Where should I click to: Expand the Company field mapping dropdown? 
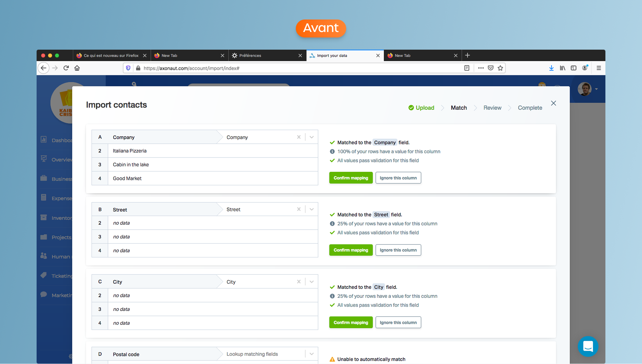[311, 137]
